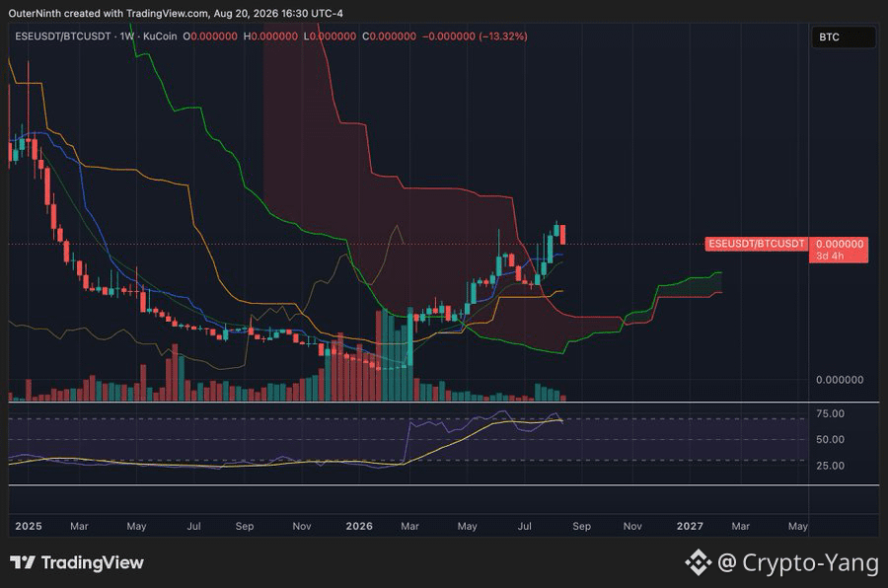Click the low value L0.000000 in legend

pos(330,37)
